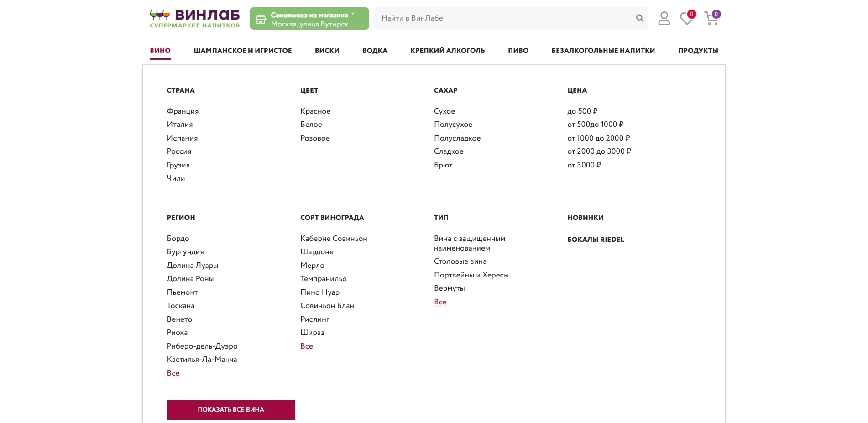The height and width of the screenshot is (423, 868).
Task: Click the store pickup shop icon
Action: [x=261, y=19]
